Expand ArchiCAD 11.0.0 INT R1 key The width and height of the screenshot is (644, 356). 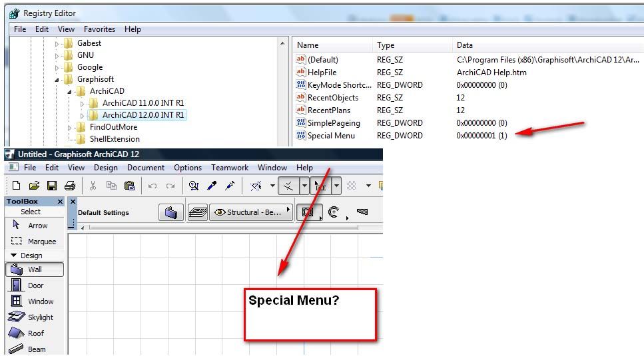coord(82,104)
